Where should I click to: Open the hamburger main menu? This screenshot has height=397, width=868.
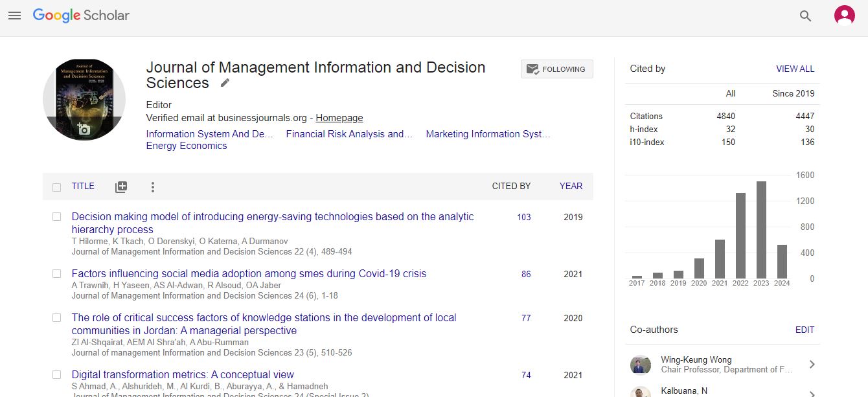point(14,16)
